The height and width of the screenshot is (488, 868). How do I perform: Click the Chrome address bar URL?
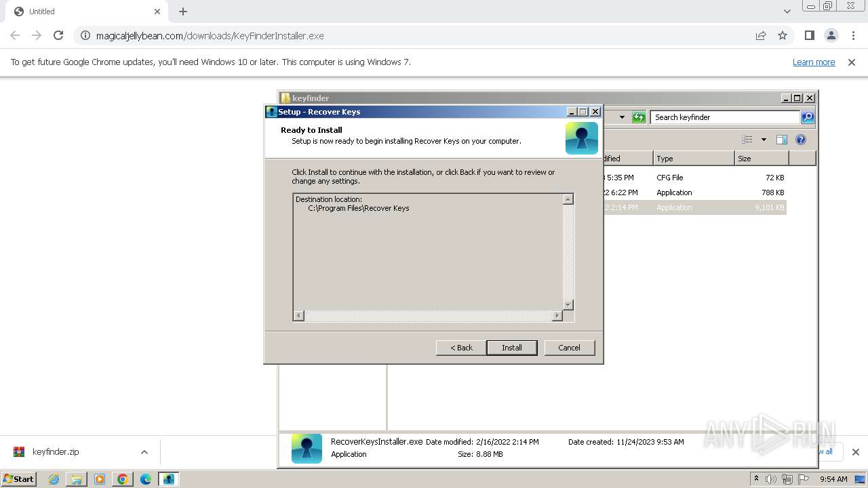coord(210,35)
